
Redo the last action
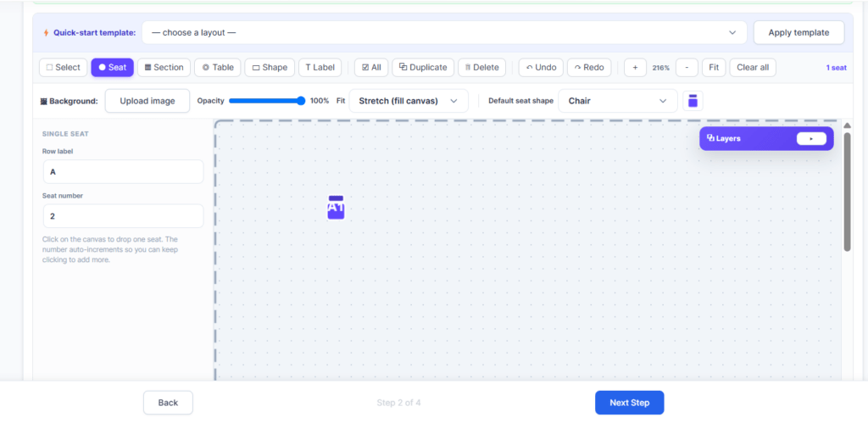point(589,68)
